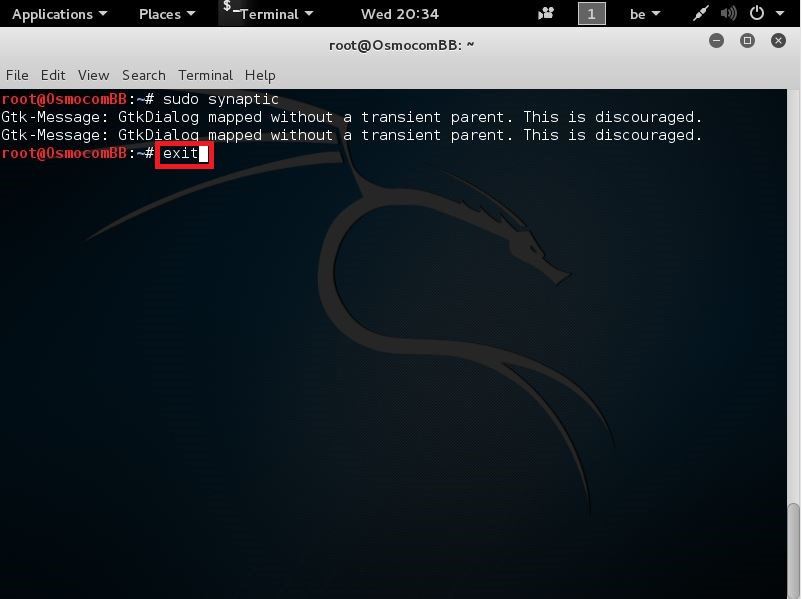Viewport: 802px width, 599px height.
Task: Open the Terminal menu in menu bar
Action: coord(206,75)
